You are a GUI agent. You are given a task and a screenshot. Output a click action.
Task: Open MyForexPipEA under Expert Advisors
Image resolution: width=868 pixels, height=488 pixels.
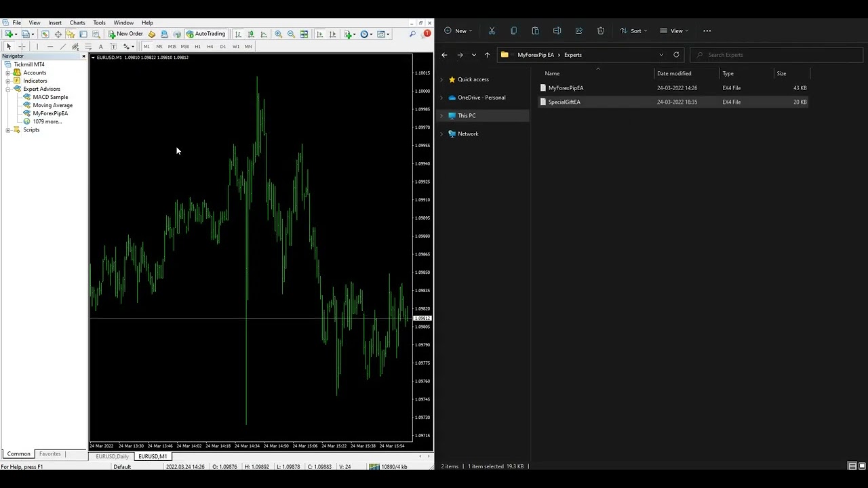[50, 113]
